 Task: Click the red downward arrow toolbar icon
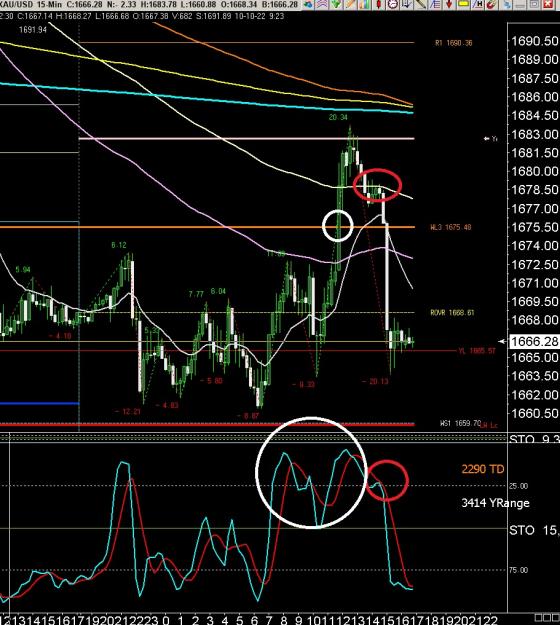[x=449, y=4]
